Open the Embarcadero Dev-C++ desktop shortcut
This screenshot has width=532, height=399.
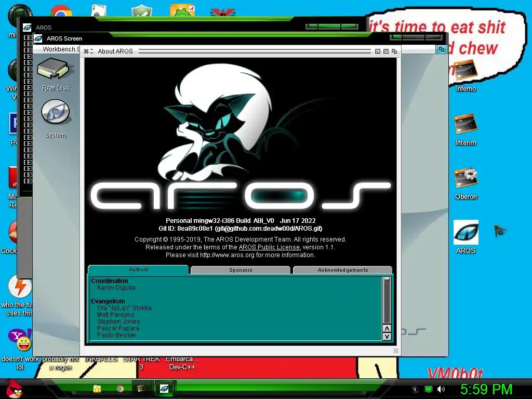tap(182, 363)
